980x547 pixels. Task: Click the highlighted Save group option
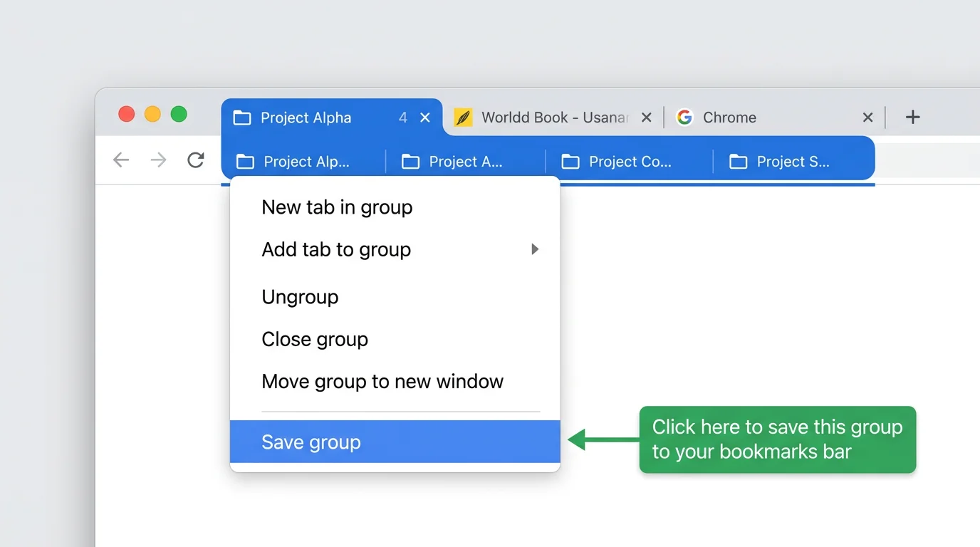click(311, 442)
